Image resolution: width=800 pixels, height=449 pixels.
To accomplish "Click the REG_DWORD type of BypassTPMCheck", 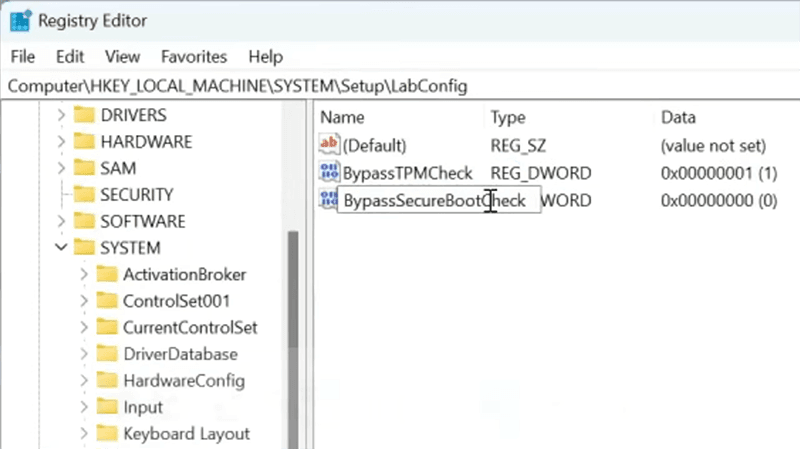I will 541,173.
